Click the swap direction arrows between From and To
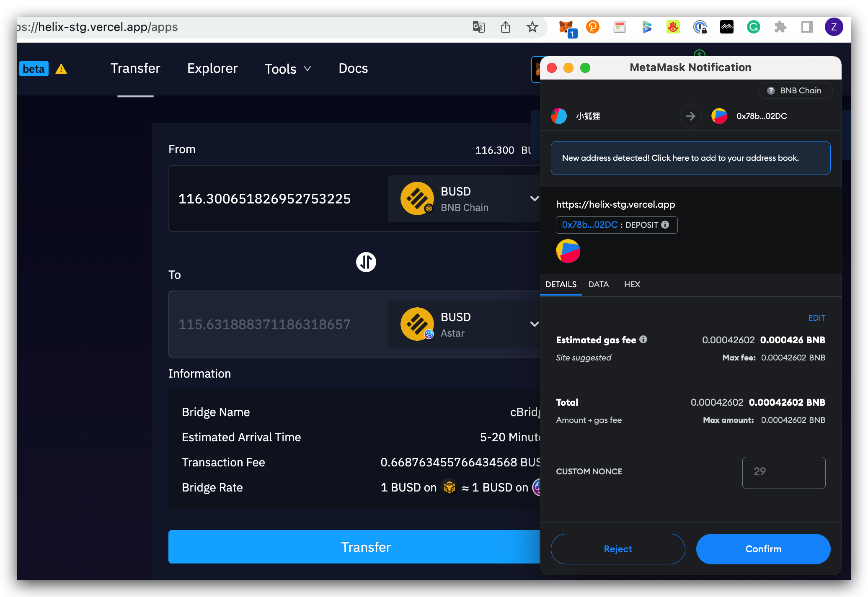Screen dimensions: 868x597 pos(366,262)
